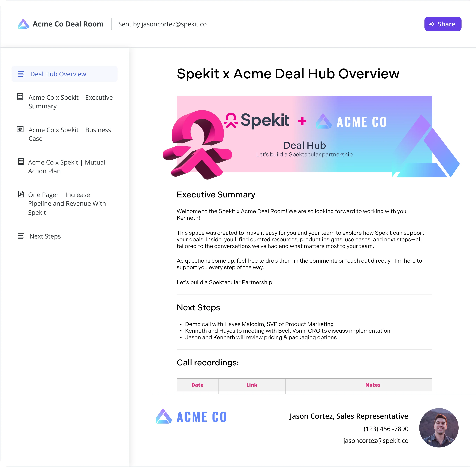Click the One Pager PDF icon
Viewport: 476px width, 467px height.
pyautogui.click(x=21, y=194)
